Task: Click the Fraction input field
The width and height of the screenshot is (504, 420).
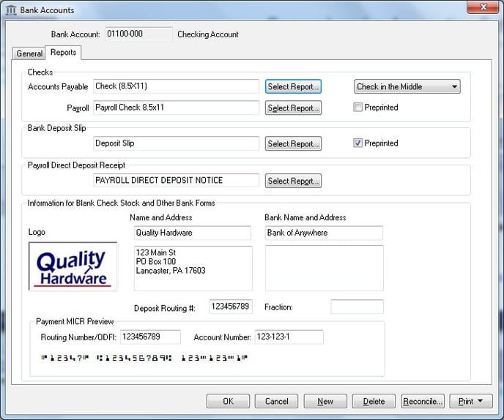Action: pyautogui.click(x=357, y=307)
